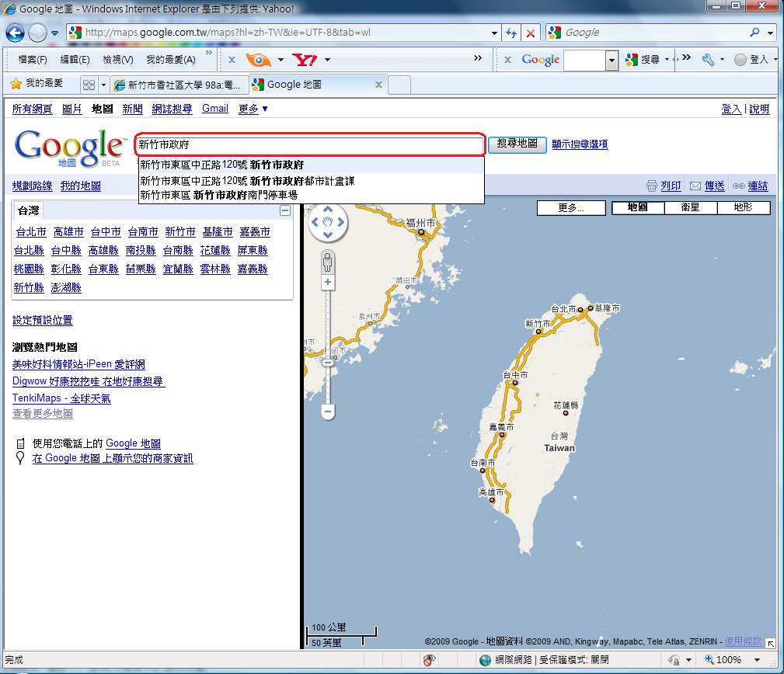The image size is (784, 674).
Task: Open the 規劃路線 directions link
Action: 33,186
